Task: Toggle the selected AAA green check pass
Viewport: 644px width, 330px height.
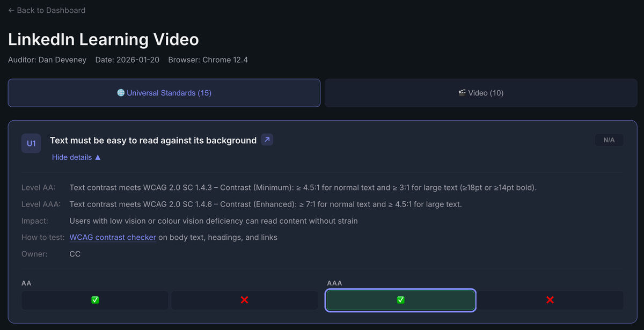Action: (400, 300)
